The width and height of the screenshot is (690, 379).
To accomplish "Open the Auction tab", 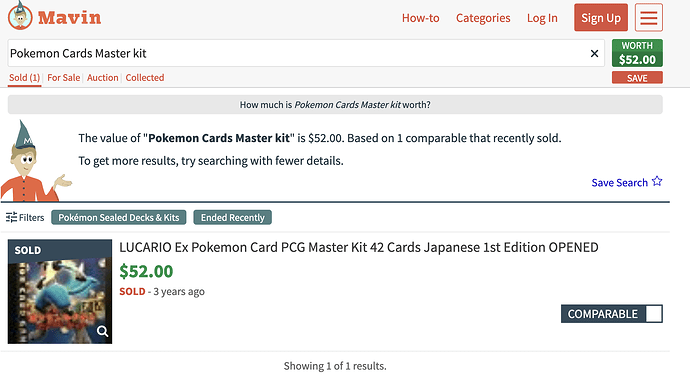I will (x=103, y=78).
